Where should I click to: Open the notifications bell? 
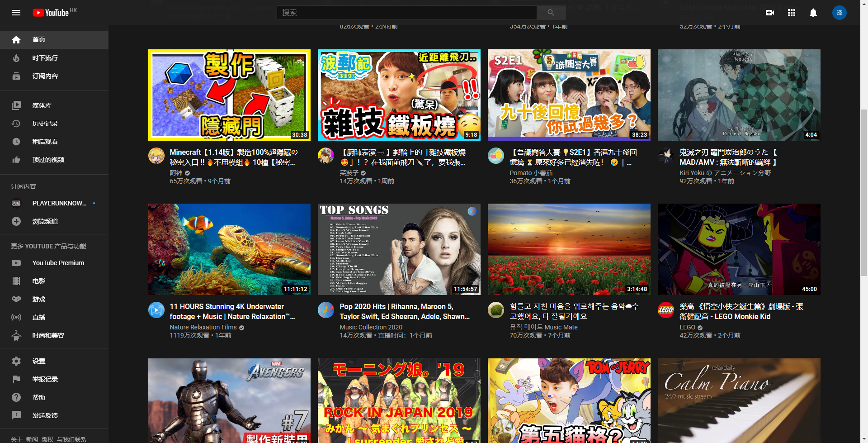(813, 13)
